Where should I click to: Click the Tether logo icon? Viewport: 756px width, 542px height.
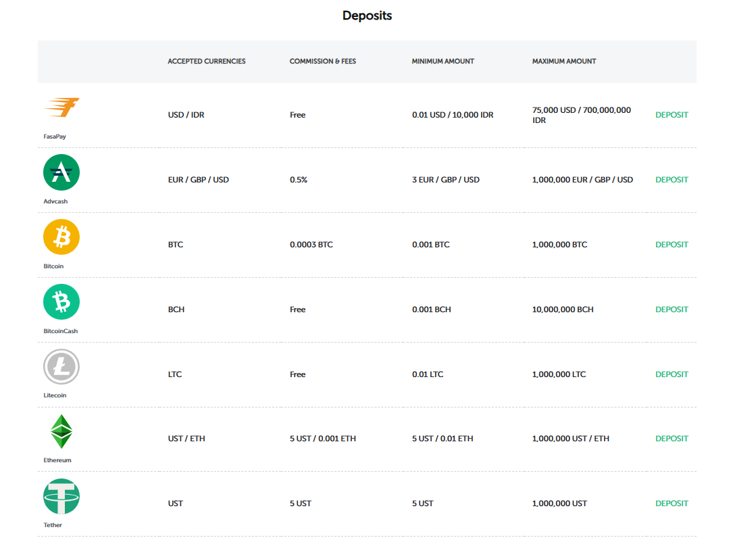(61, 497)
